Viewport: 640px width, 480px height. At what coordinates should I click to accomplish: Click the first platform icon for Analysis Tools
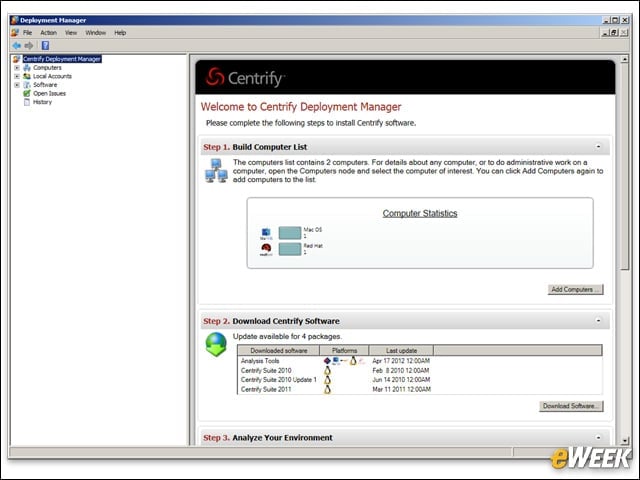point(327,361)
